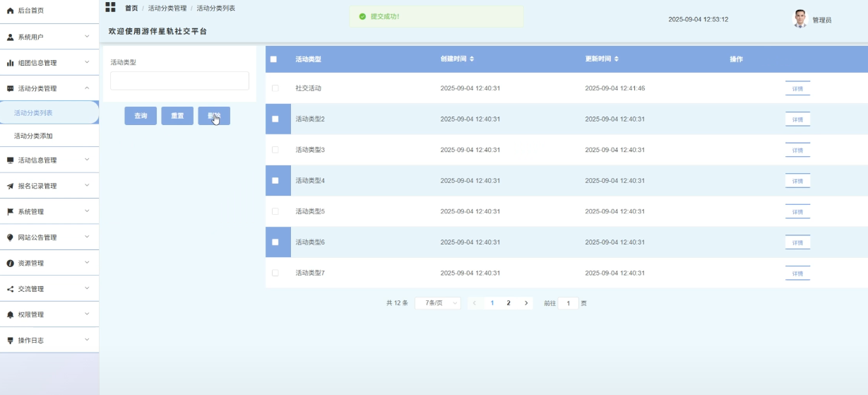Click the 管理员 username label

point(822,20)
